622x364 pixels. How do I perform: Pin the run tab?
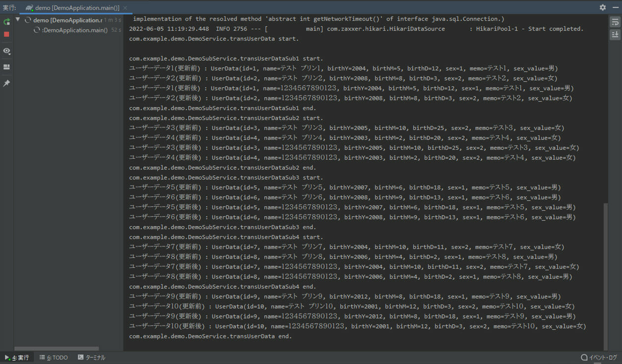pos(6,83)
